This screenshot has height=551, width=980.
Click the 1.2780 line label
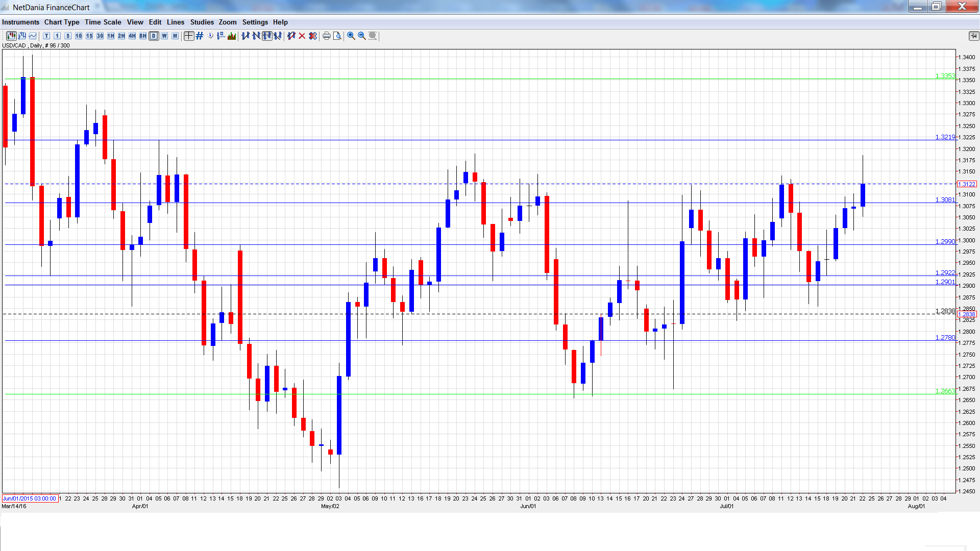point(945,338)
